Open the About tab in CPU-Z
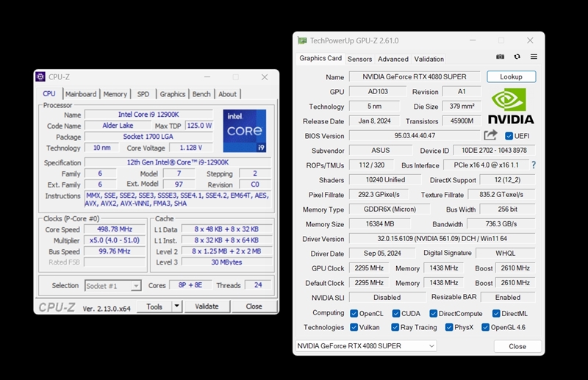This screenshot has width=588, height=380. tap(227, 94)
